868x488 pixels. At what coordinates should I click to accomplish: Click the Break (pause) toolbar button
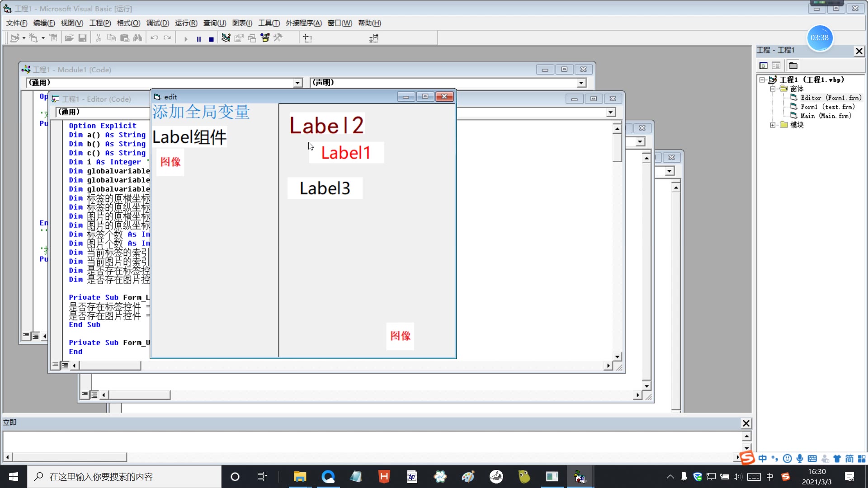pyautogui.click(x=199, y=39)
